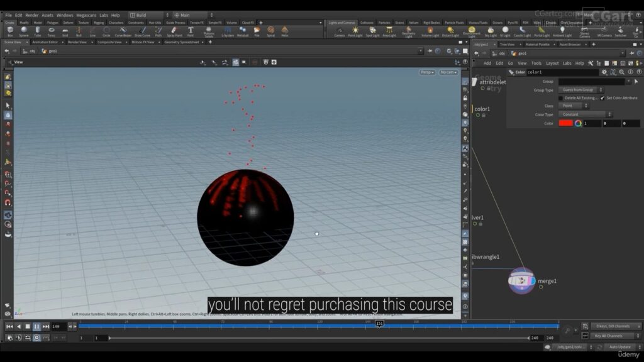
Task: Select the Line shelf tool
Action: (92, 31)
